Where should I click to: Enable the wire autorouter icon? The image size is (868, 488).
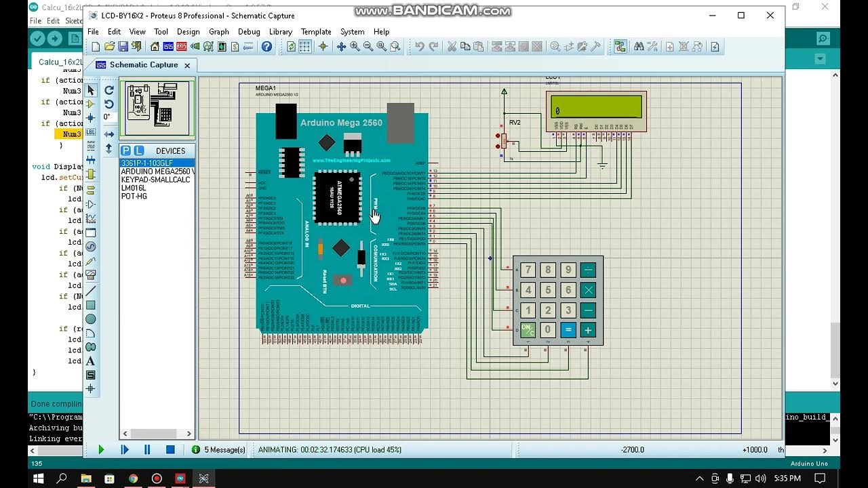pos(620,47)
